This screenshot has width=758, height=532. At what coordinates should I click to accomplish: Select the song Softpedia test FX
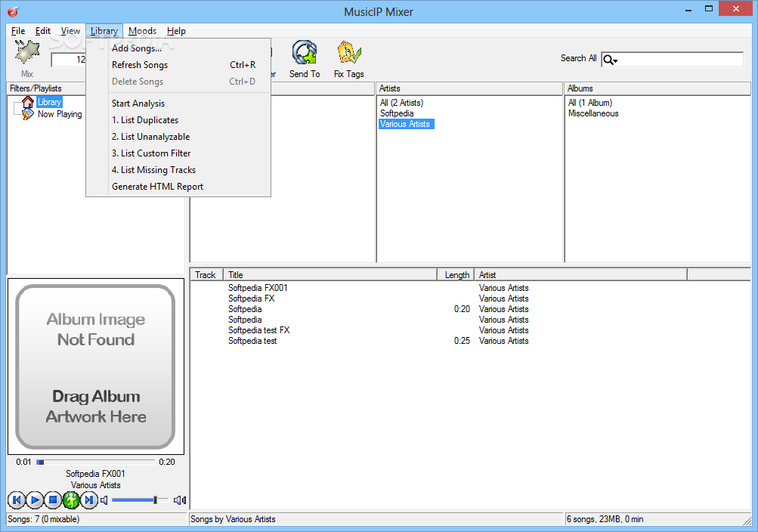258,330
